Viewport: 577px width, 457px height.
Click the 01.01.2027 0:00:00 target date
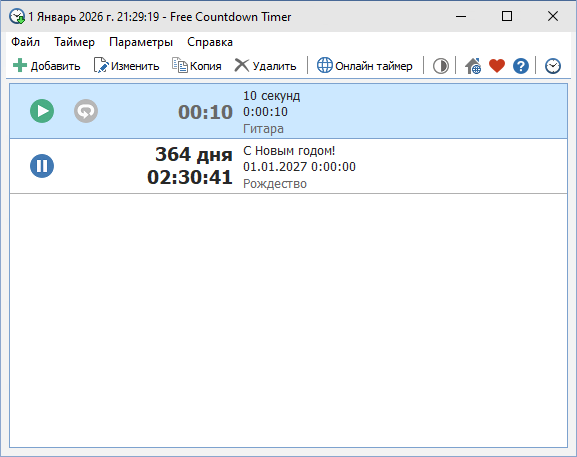[299, 167]
